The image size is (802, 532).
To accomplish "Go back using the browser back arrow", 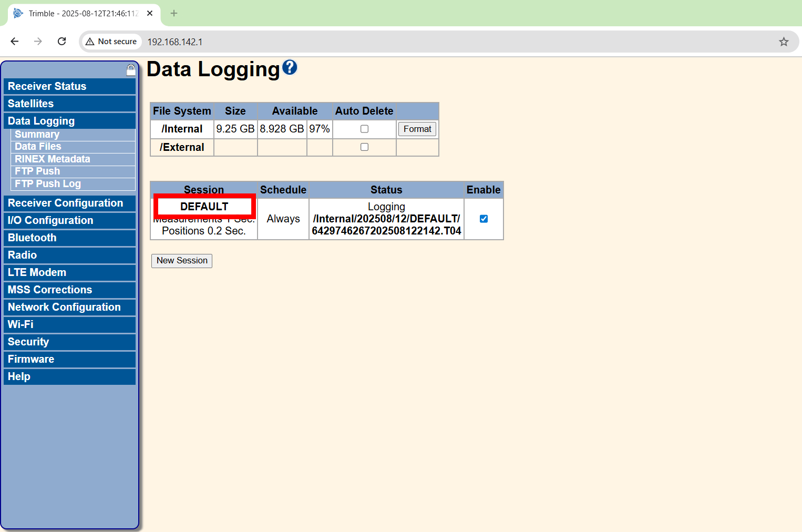I will point(15,42).
